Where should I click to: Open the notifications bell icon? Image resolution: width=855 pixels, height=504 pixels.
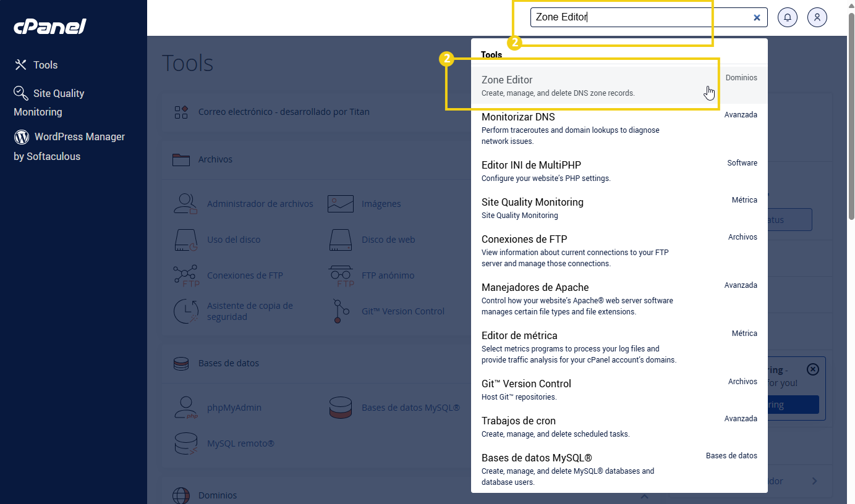787,17
